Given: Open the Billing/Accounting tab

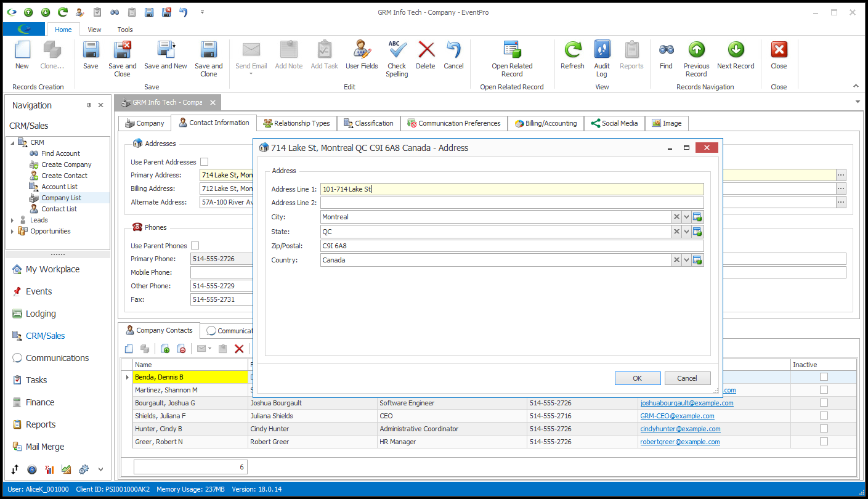Looking at the screenshot, I should coord(546,123).
